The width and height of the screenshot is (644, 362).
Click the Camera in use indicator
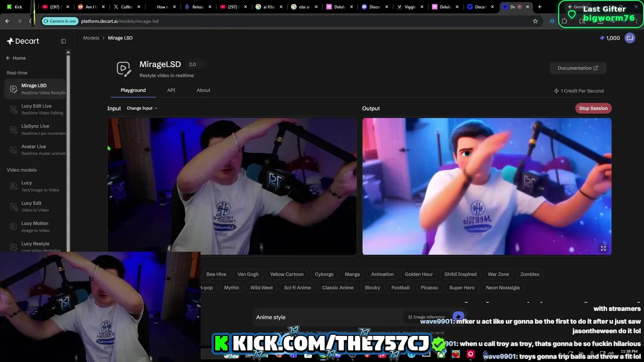pyautogui.click(x=59, y=21)
